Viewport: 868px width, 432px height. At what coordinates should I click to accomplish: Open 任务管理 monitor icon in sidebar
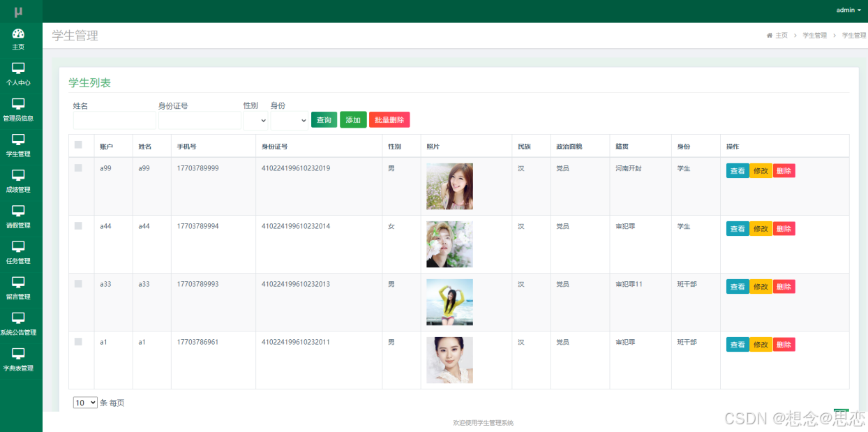tap(18, 246)
